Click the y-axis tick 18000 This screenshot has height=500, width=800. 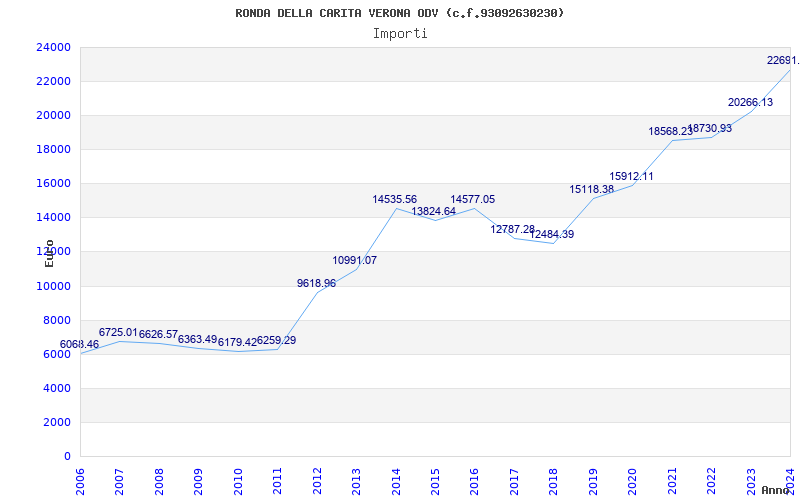click(x=53, y=149)
